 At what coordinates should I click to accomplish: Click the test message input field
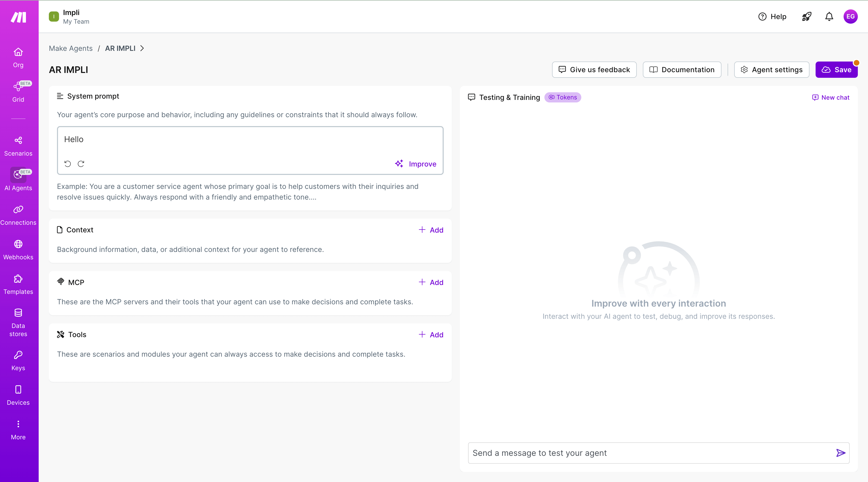coord(650,453)
